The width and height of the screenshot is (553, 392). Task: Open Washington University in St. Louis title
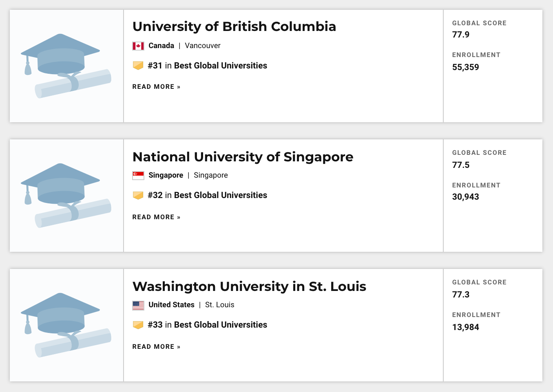tap(249, 286)
